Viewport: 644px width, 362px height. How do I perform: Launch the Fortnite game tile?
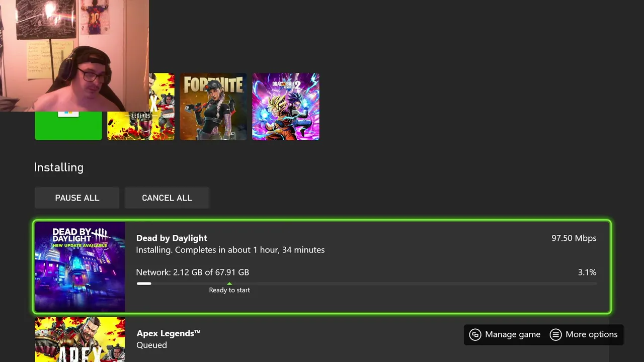click(213, 107)
